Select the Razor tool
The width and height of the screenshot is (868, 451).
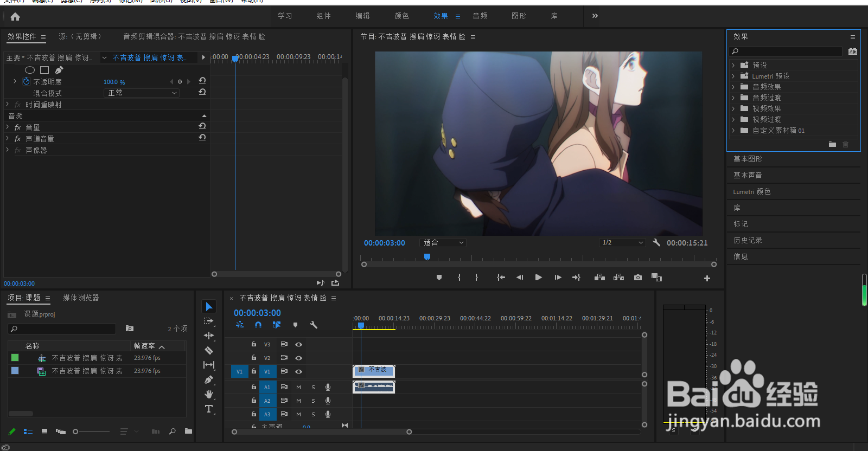click(209, 350)
